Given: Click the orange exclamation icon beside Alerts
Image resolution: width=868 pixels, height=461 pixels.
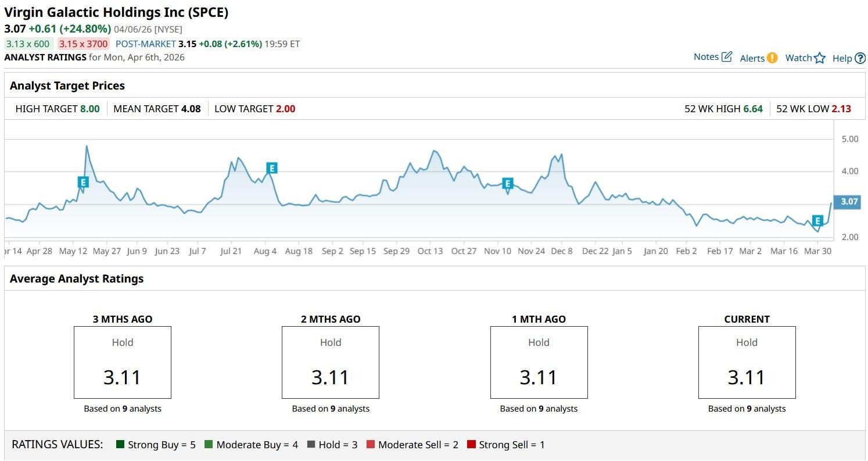Looking at the screenshot, I should coord(772,58).
